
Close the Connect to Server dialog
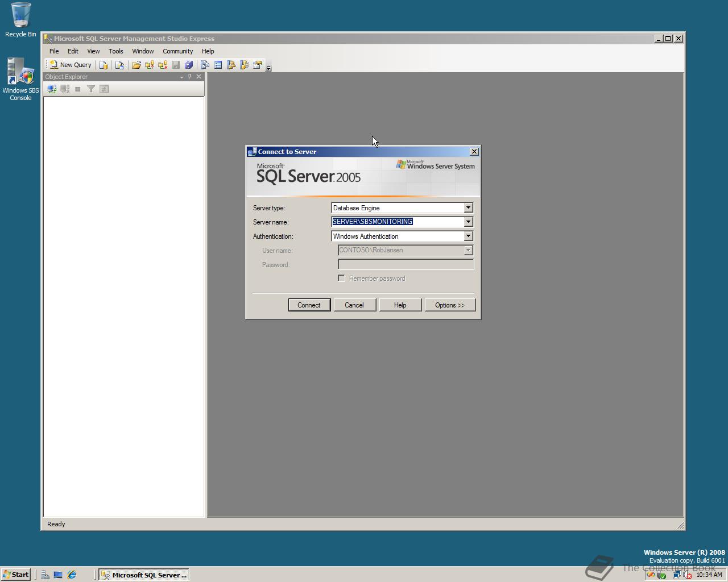click(474, 152)
